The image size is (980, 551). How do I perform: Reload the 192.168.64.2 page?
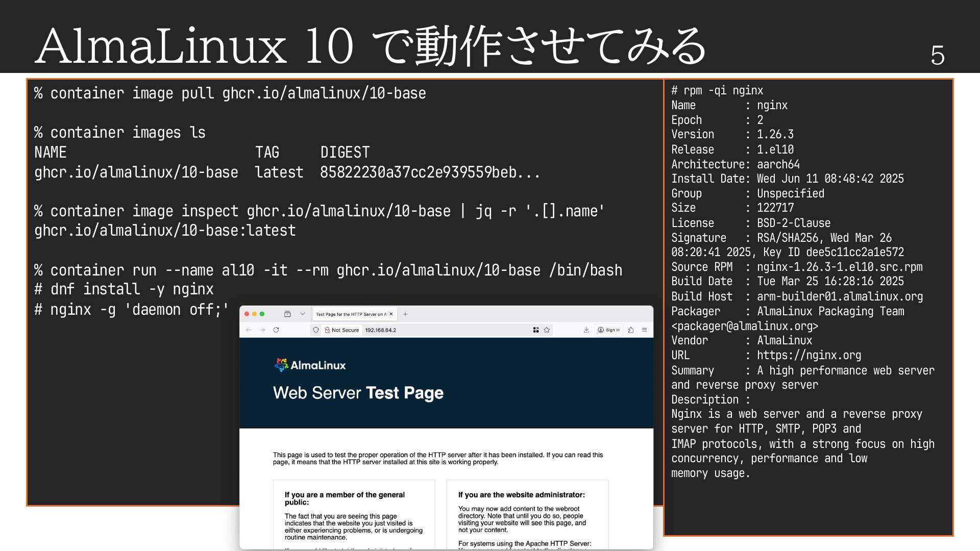pyautogui.click(x=276, y=330)
